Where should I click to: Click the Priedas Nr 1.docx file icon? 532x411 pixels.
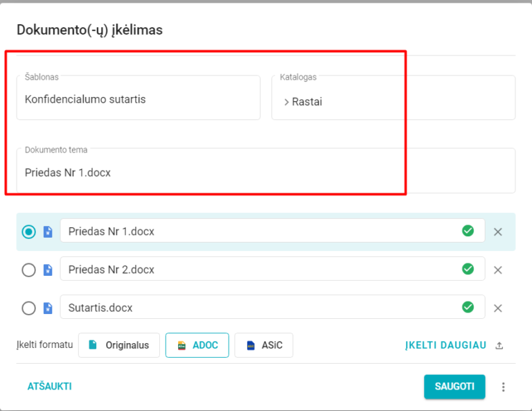coord(48,232)
